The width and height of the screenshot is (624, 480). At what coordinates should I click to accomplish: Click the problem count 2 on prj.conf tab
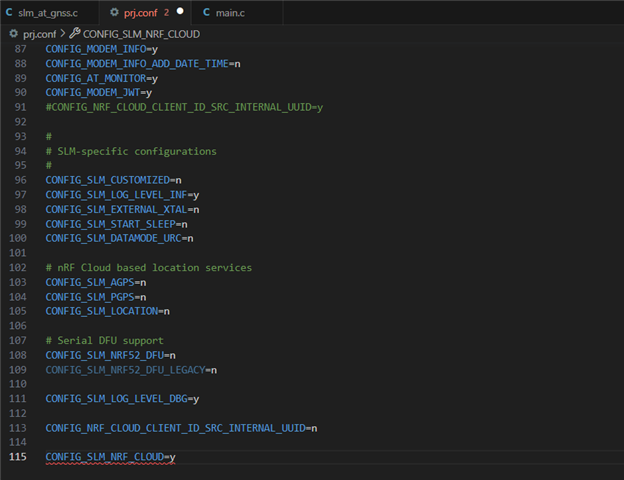click(x=166, y=13)
